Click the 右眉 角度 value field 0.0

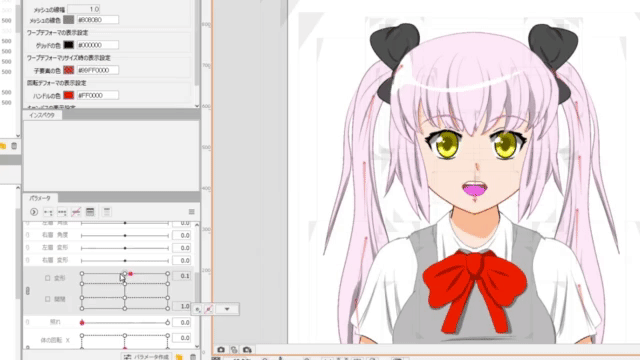point(182,236)
